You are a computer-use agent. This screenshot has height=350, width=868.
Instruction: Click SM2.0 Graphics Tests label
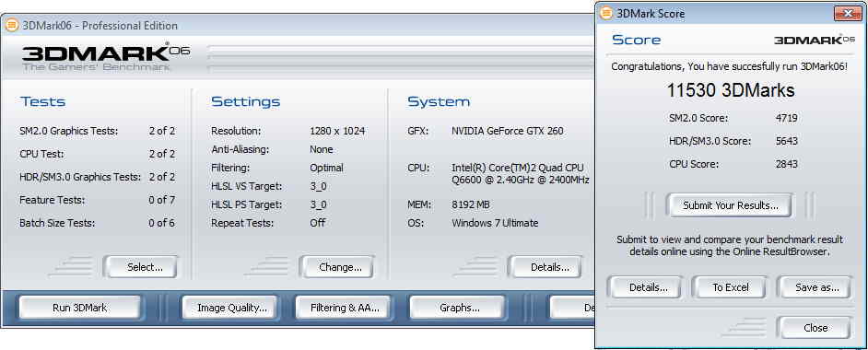[68, 131]
